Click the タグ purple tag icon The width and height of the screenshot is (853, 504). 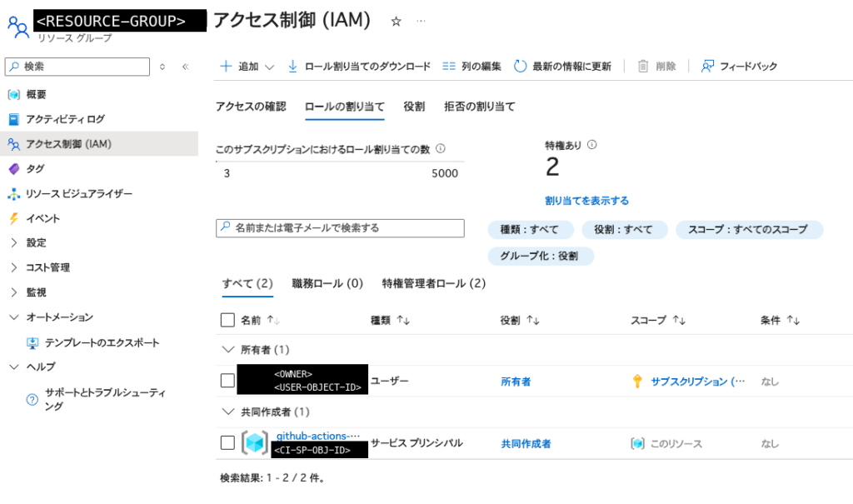(14, 169)
